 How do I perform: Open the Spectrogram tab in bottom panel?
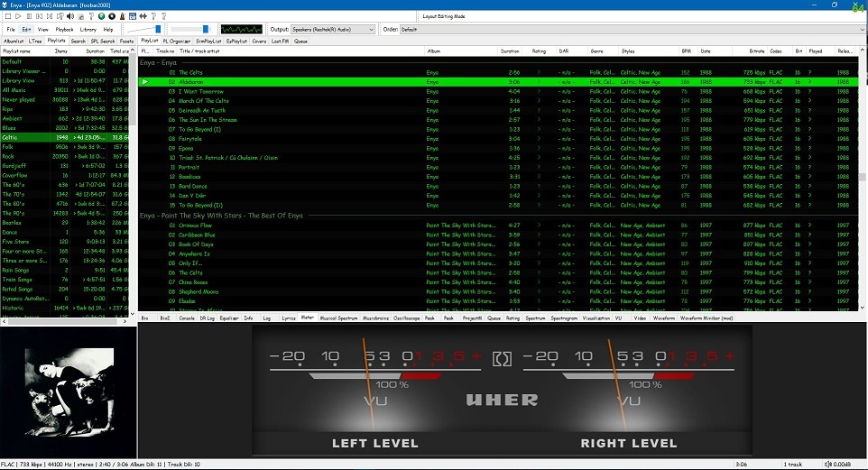(x=564, y=318)
